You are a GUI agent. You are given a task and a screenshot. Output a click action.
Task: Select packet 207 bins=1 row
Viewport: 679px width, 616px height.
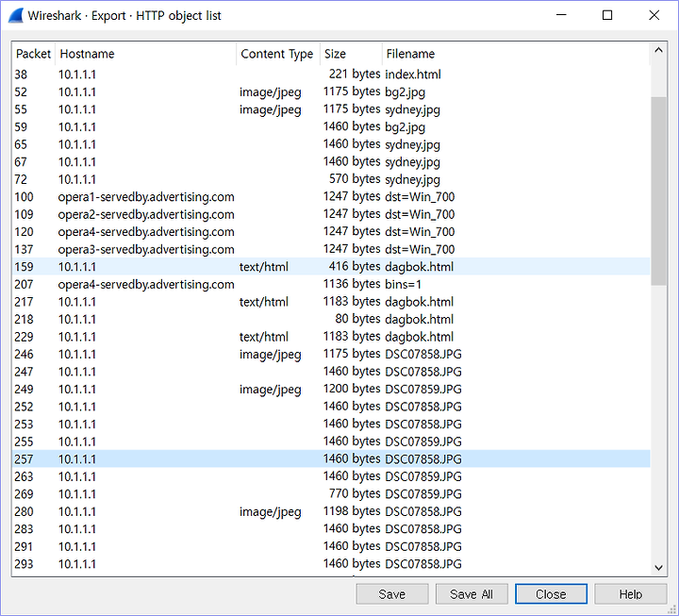click(331, 284)
